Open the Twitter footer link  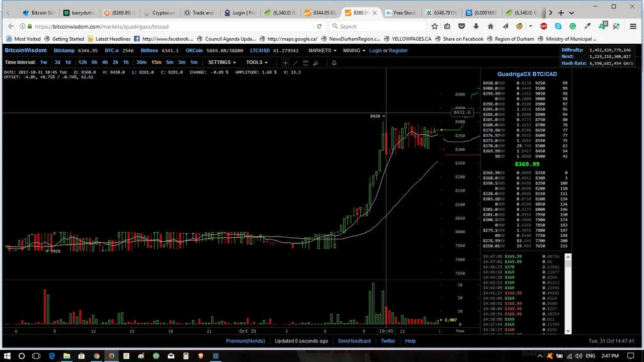pos(388,341)
